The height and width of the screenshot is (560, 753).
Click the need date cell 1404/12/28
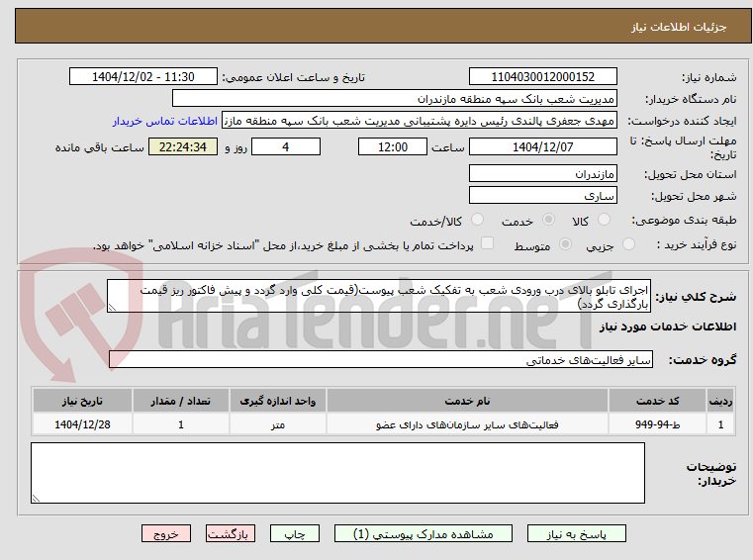point(82,424)
